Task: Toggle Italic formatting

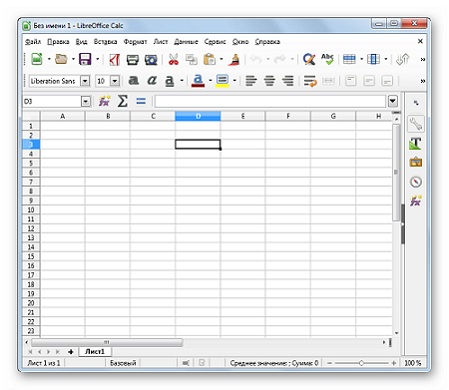Action: click(152, 81)
